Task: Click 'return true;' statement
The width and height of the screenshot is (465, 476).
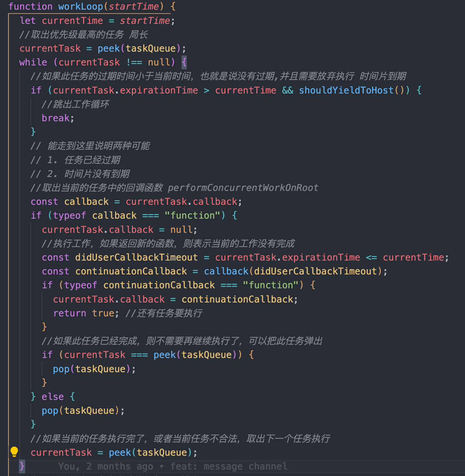Action: click(x=86, y=313)
